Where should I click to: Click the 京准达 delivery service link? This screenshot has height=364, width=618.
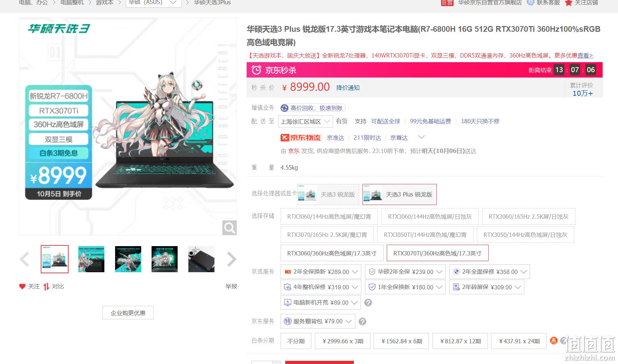pos(335,138)
